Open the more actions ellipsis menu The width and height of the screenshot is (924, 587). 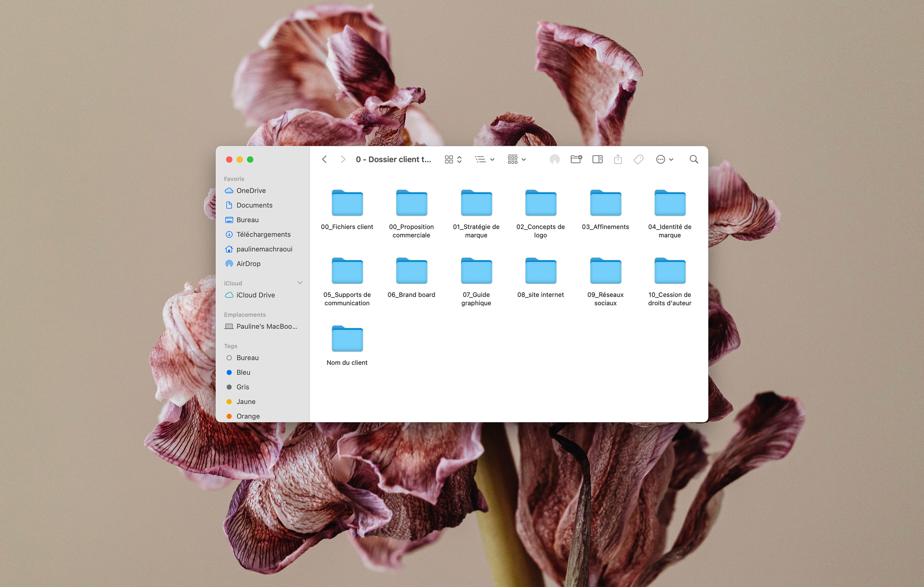(x=664, y=159)
